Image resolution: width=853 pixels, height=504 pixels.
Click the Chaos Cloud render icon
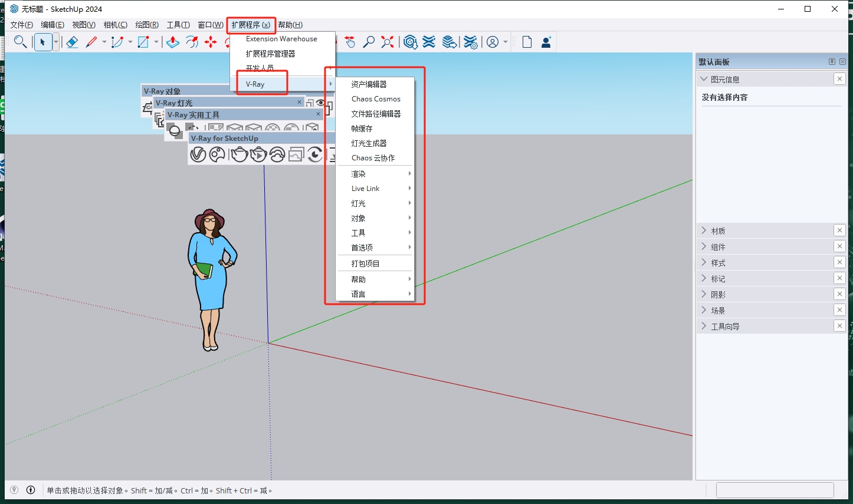pyautogui.click(x=277, y=154)
